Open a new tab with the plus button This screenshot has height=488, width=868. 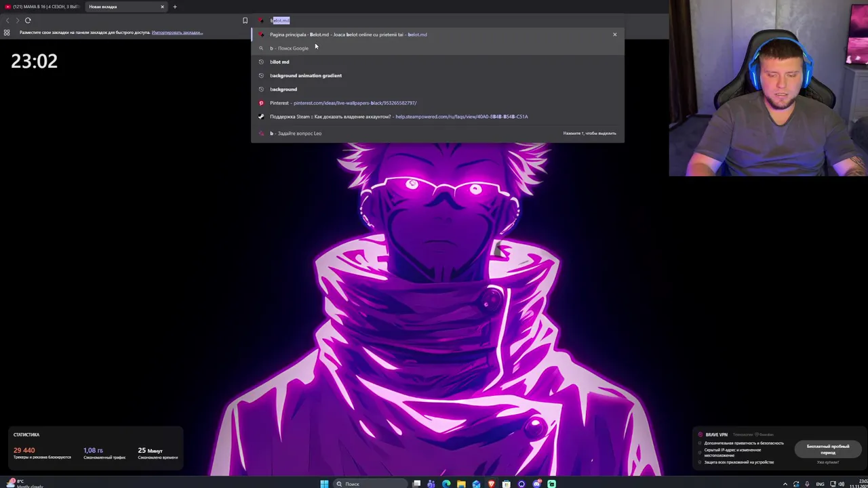tap(175, 7)
